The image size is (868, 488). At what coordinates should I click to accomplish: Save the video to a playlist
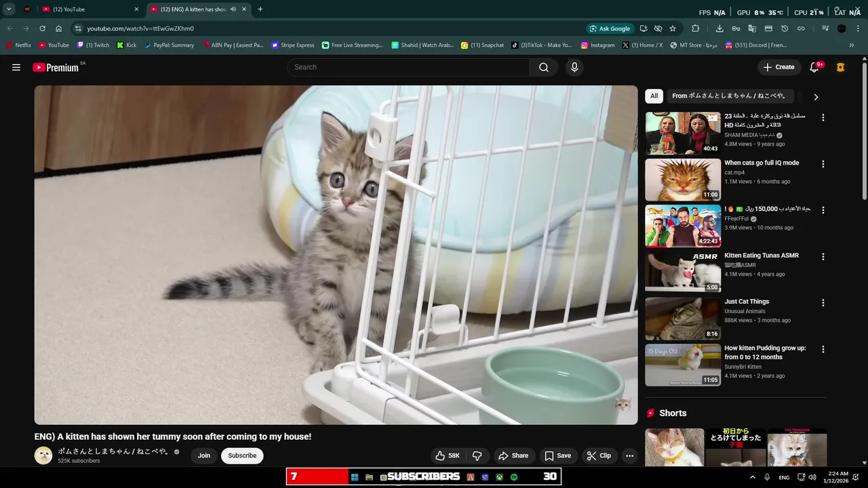click(x=558, y=455)
